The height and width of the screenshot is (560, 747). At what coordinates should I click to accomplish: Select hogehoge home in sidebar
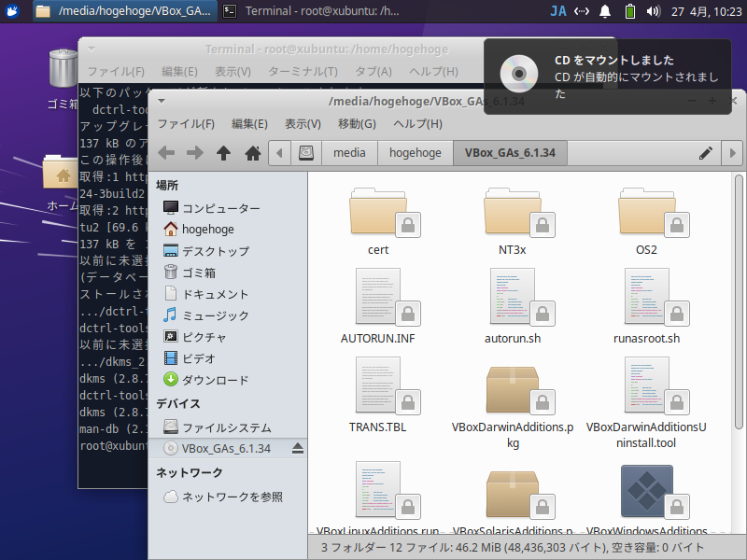[228, 229]
